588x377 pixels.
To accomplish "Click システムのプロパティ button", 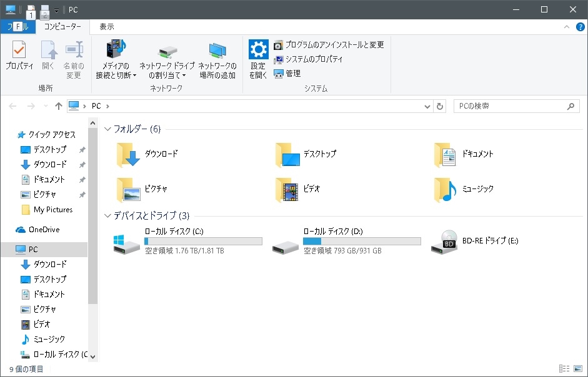I will (309, 59).
